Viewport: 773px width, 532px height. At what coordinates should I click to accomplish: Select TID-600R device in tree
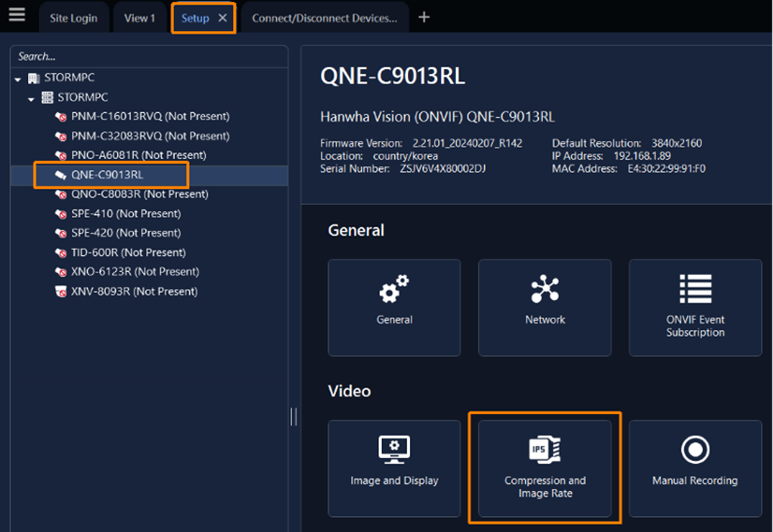click(128, 252)
